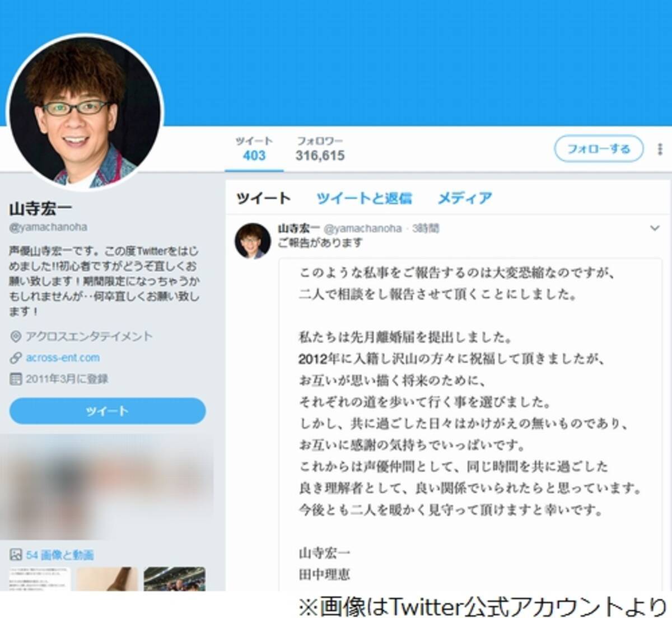
Task: Click the @yamachanoha handle in the tweet header
Action: [363, 228]
